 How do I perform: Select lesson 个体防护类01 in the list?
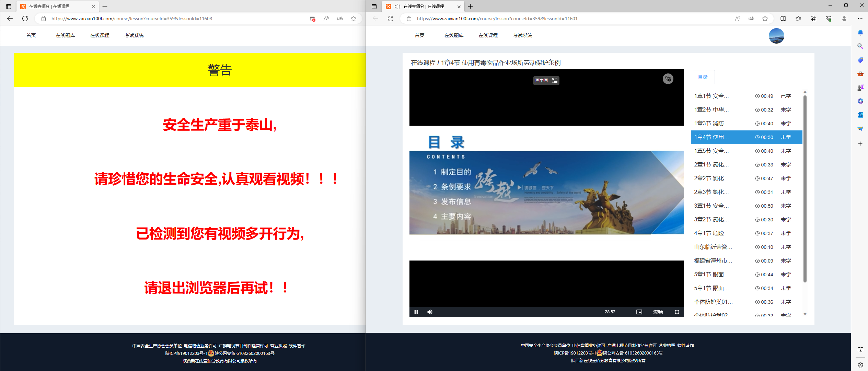(x=747, y=302)
